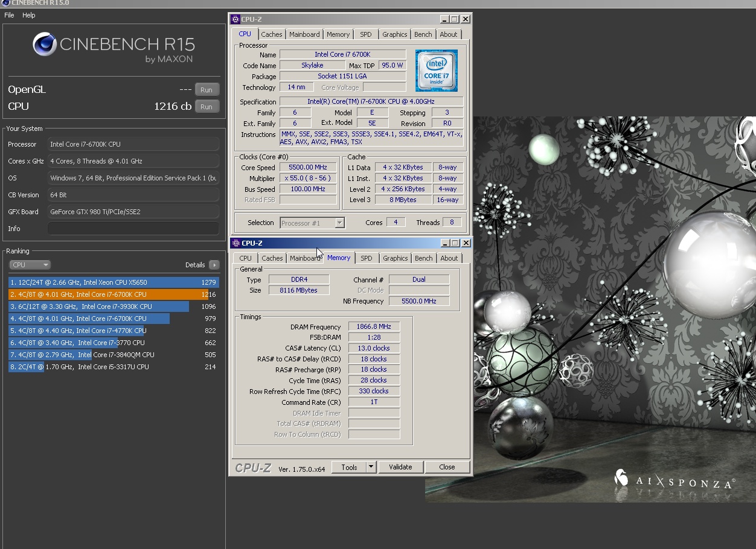Click the Core Speed value 5500.00 MHz
Image resolution: width=756 pixels, height=549 pixels.
(x=308, y=168)
